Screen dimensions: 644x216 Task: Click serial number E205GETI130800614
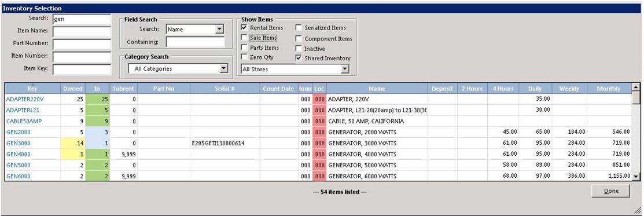219,143
